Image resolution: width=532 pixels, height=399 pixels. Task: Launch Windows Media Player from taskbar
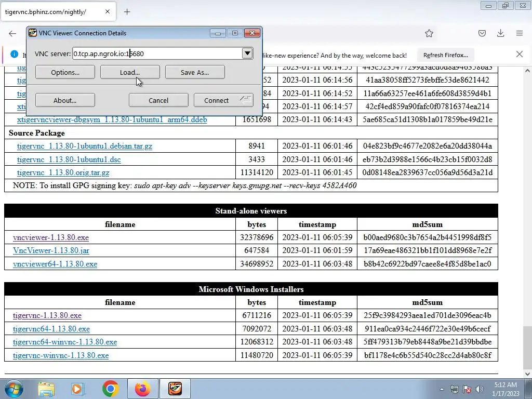[78, 389]
